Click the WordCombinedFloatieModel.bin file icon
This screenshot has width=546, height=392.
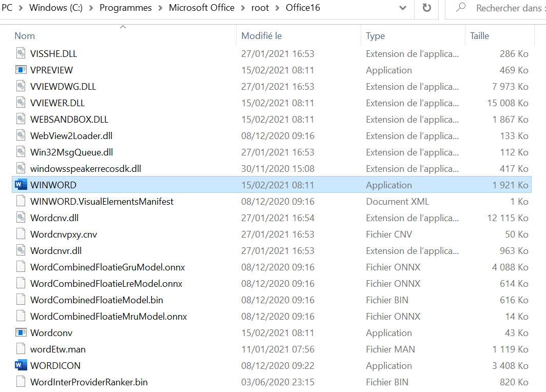point(21,300)
